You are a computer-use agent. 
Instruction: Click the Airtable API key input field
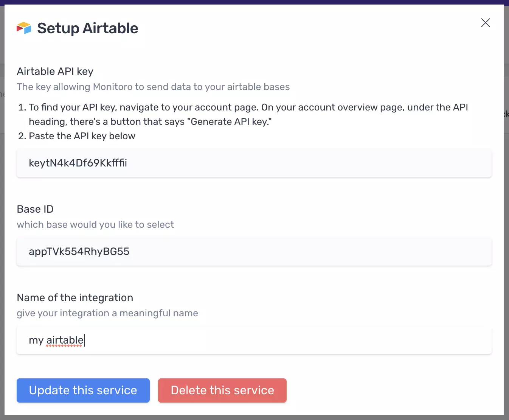[254, 163]
